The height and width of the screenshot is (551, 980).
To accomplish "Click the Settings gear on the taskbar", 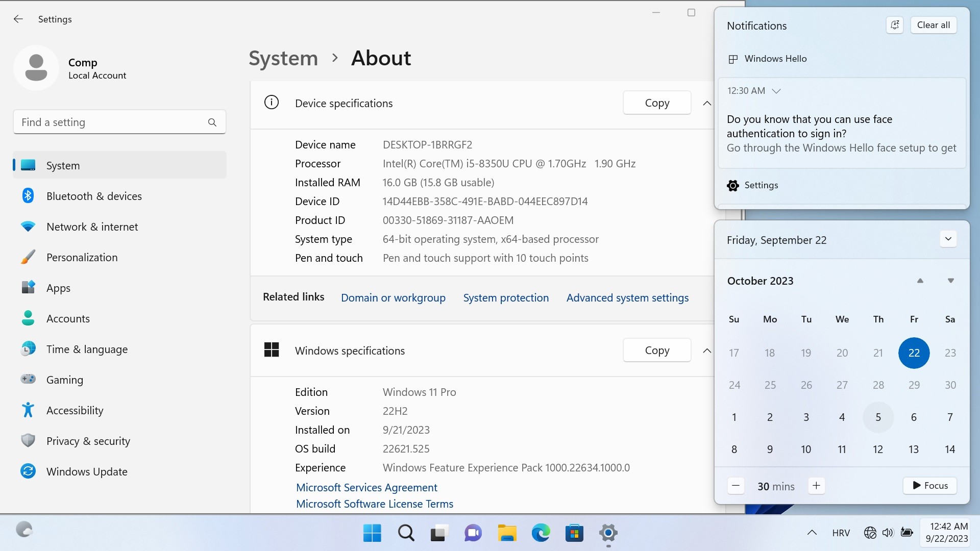I will point(608,533).
